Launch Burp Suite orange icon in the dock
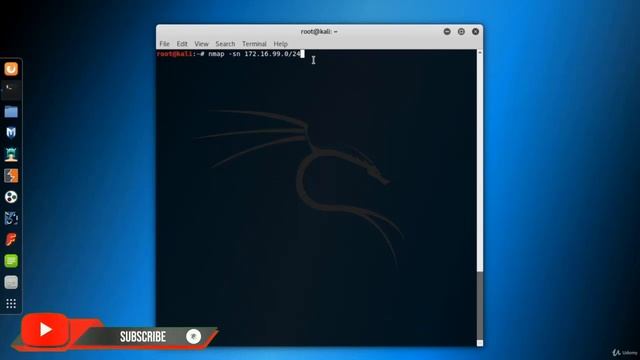This screenshot has height=360, width=640. point(11,176)
